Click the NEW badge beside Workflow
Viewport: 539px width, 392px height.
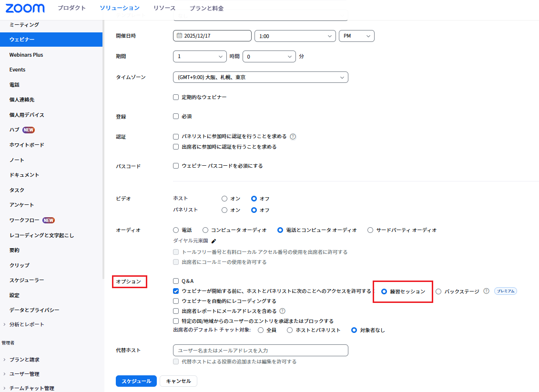pos(49,220)
